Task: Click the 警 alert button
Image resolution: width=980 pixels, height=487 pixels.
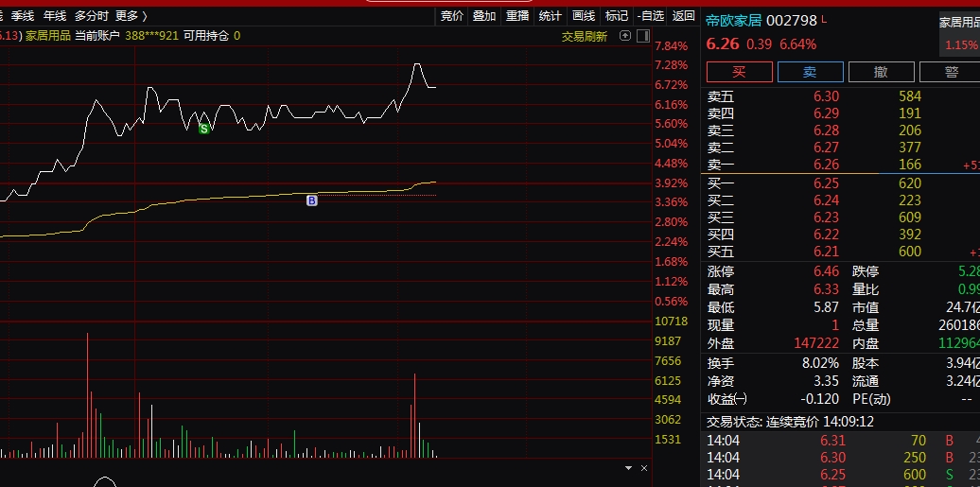Action: [950, 72]
